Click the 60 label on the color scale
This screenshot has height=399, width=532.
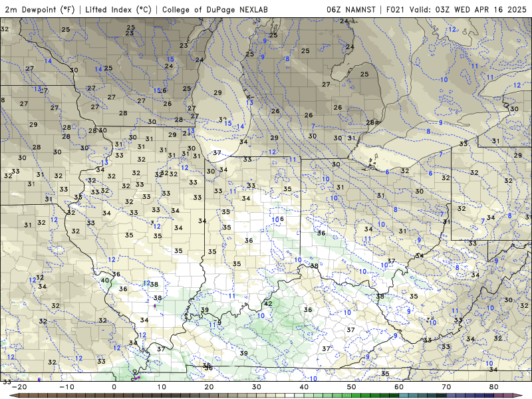click(x=399, y=387)
